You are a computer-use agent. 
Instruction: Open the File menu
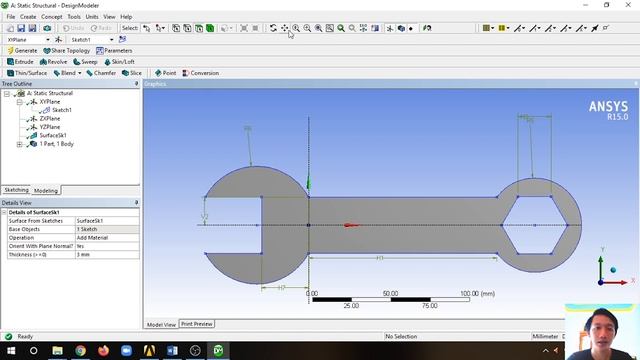(11, 17)
